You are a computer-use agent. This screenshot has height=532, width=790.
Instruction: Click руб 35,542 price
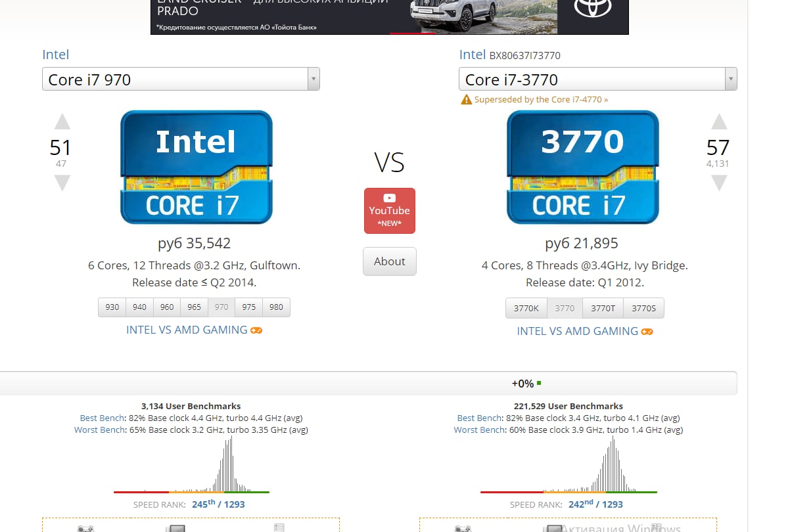195,243
